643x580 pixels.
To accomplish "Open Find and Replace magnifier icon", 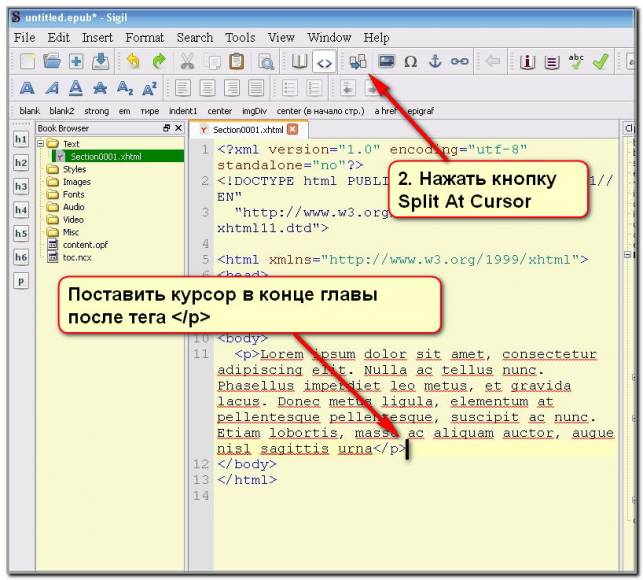I will (x=266, y=62).
